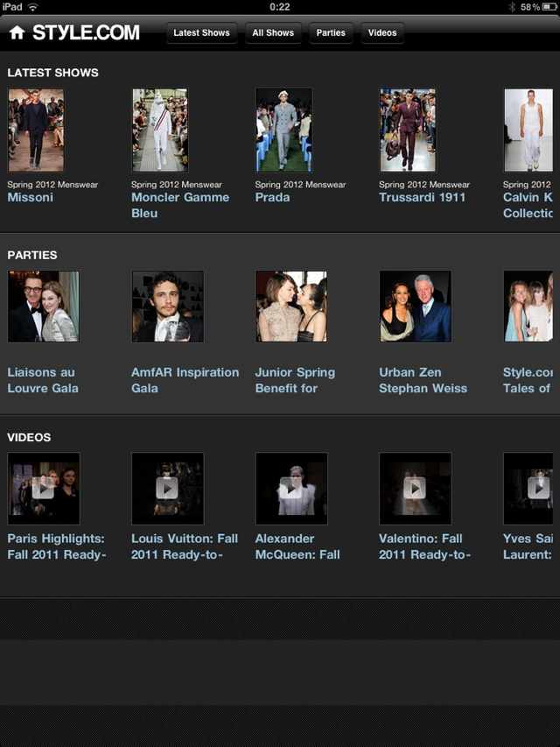Tap the Wi-Fi icon in status bar
The height and width of the screenshot is (747, 560).
point(32,7)
